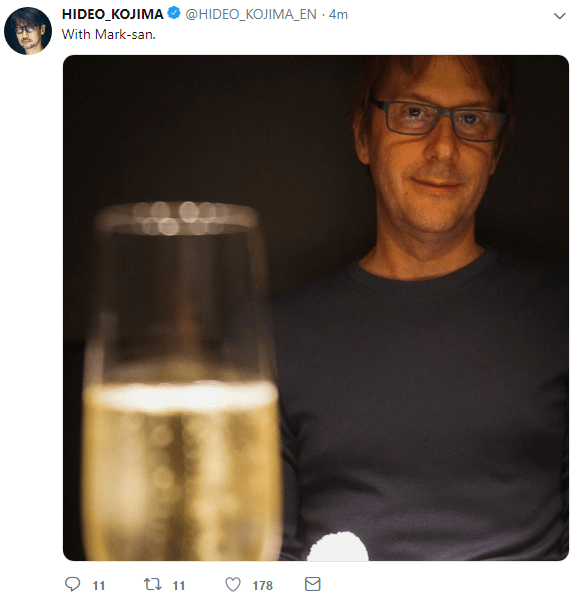This screenshot has width=577, height=598.
Task: Open the attached tweet photo
Action: point(316,308)
